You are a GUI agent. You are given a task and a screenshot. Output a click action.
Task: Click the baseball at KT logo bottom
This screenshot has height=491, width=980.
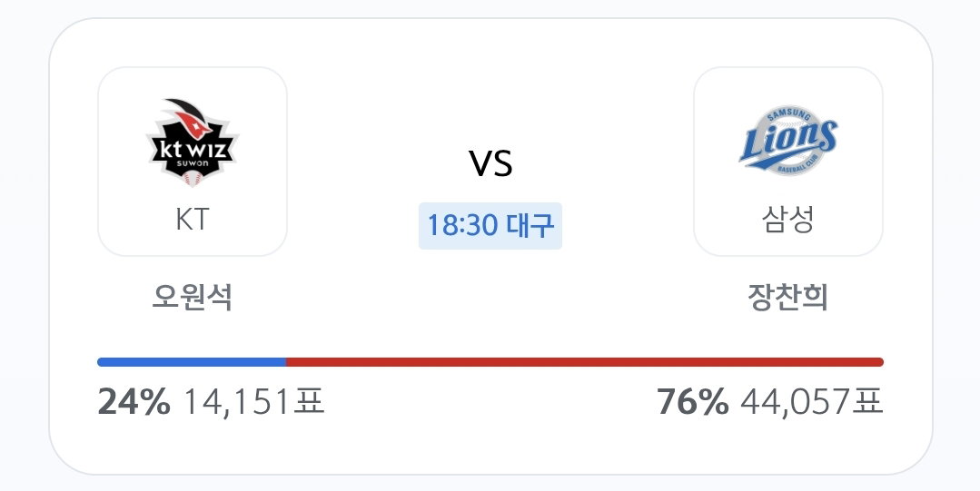[x=193, y=180]
